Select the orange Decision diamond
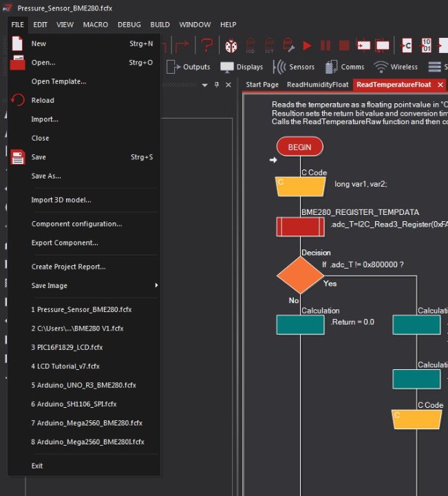 (x=300, y=275)
